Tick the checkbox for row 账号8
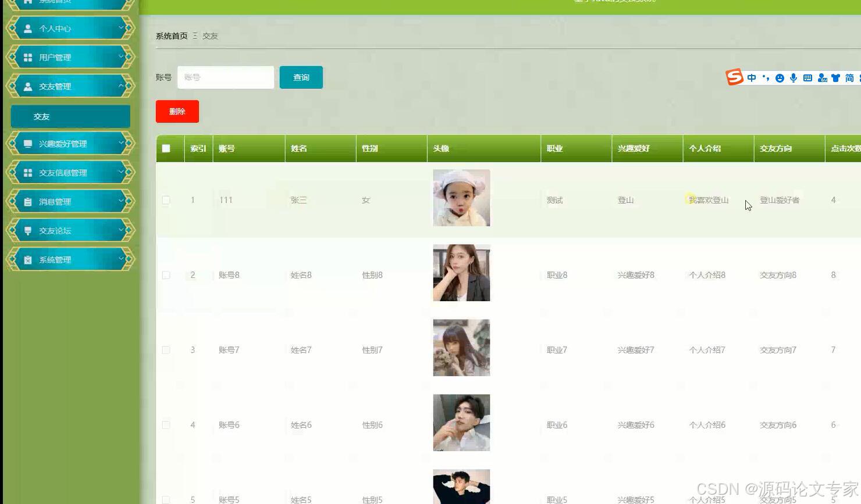 (166, 275)
